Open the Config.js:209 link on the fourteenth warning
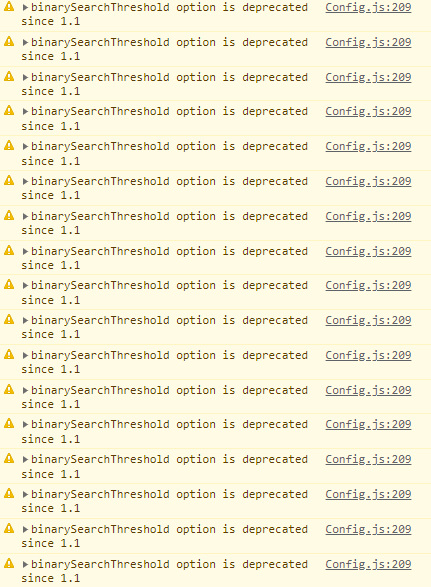 tap(368, 459)
